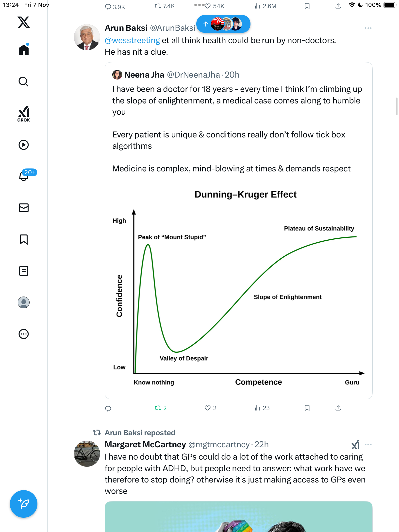
Task: Like Arun Baksi's quote post
Action: tap(208, 408)
